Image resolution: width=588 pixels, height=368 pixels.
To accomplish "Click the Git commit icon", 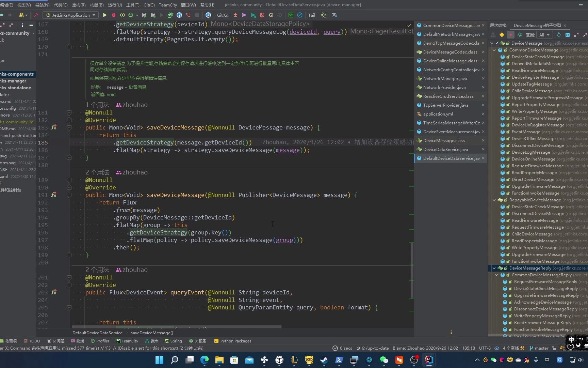I will [x=244, y=15].
